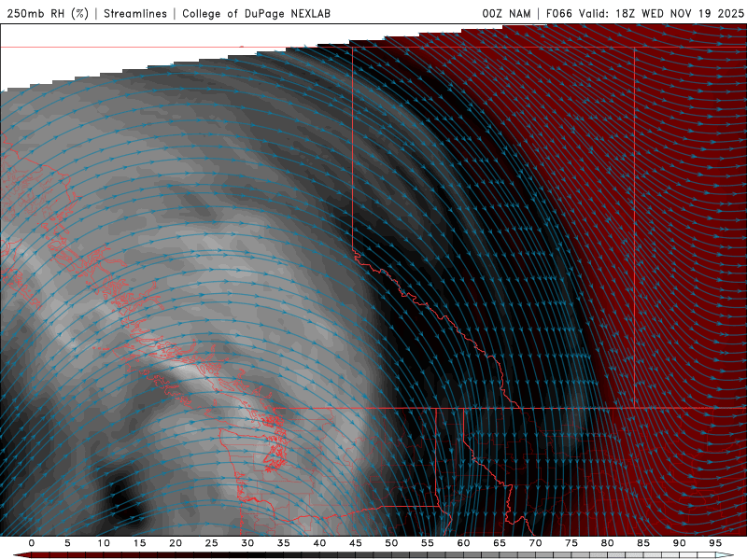This screenshot has height=560, width=747.
Task: Click the "250mb RH (%)" title text
Action: point(49,13)
